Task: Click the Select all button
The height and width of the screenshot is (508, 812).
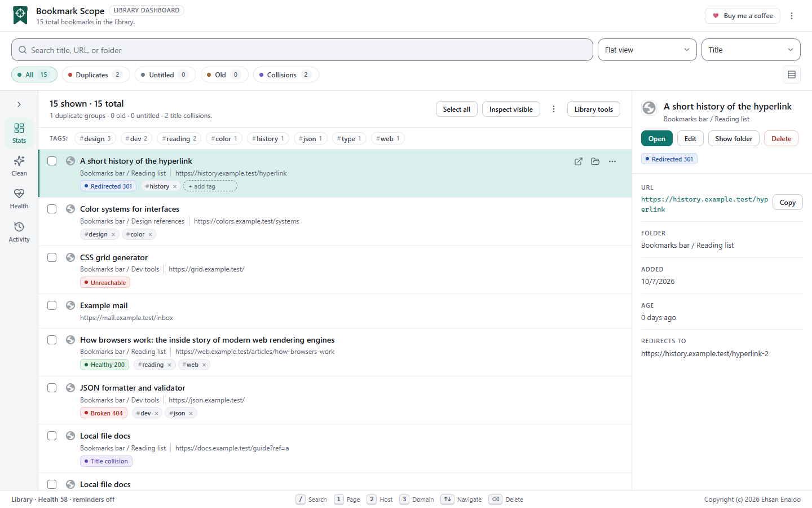Action: [457, 109]
